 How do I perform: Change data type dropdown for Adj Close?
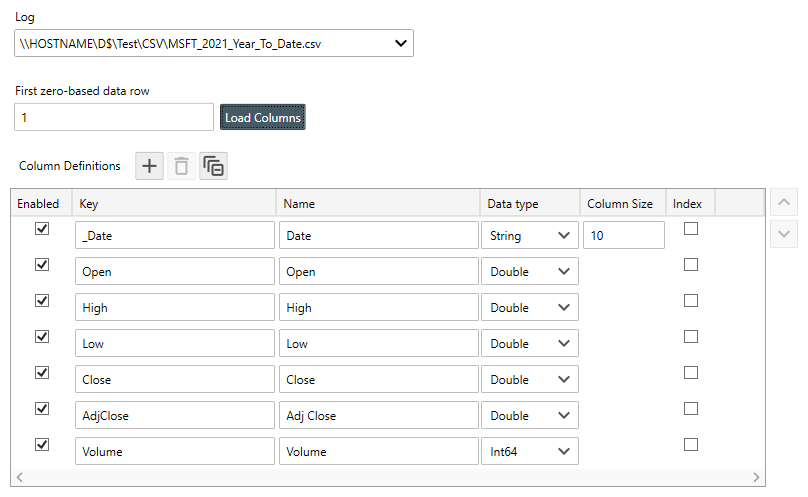click(530, 416)
